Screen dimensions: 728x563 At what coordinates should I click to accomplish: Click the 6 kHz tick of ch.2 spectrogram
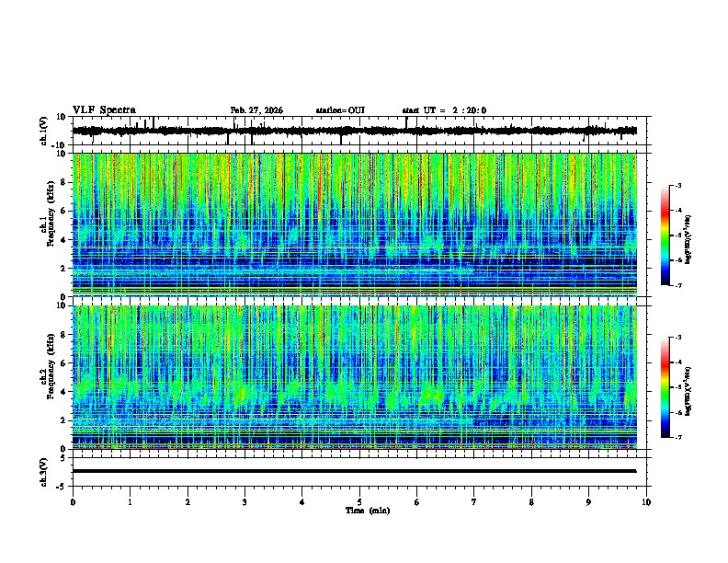point(63,363)
